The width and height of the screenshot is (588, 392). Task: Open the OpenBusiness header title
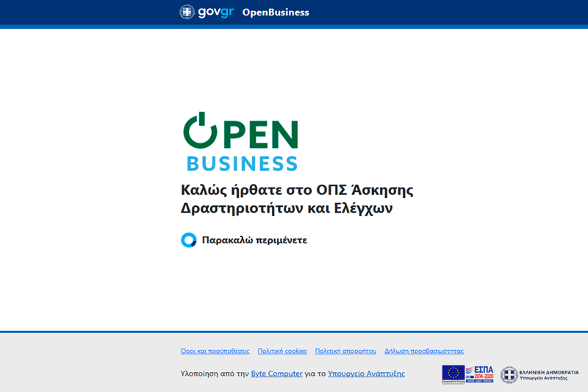click(x=276, y=13)
